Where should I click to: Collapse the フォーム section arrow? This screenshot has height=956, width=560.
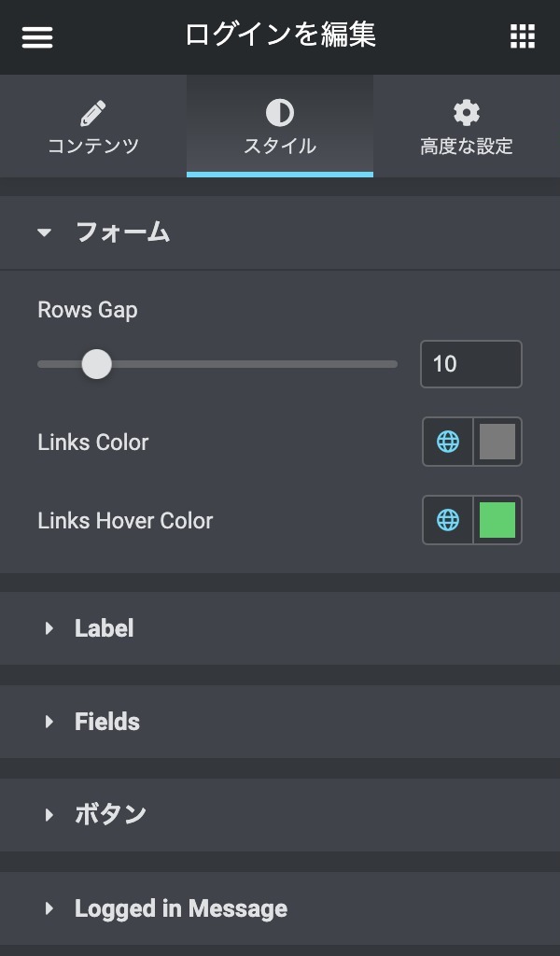pos(45,232)
